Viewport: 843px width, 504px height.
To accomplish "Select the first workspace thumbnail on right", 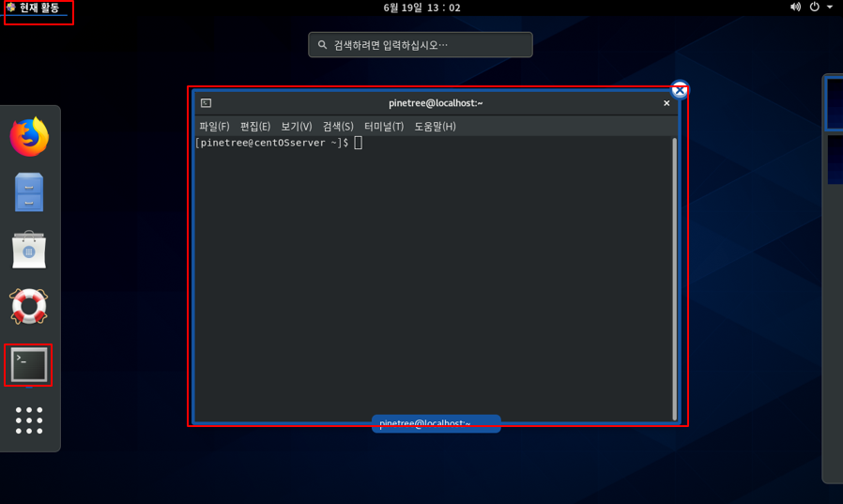I will click(x=835, y=103).
